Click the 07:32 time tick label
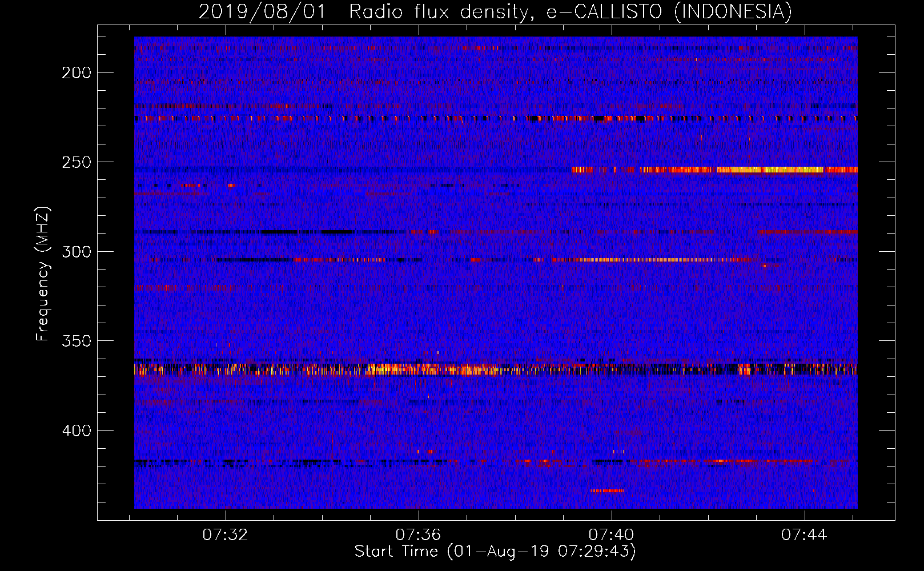The width and height of the screenshot is (924, 571). 226,534
